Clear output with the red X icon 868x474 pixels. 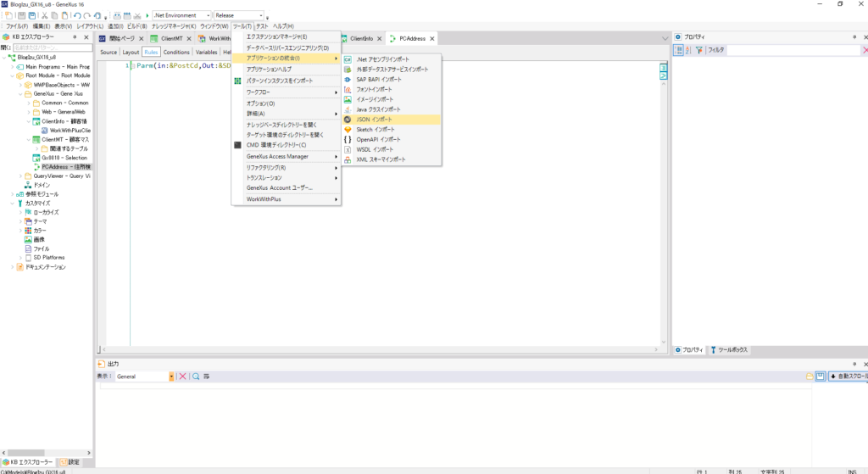(x=183, y=376)
